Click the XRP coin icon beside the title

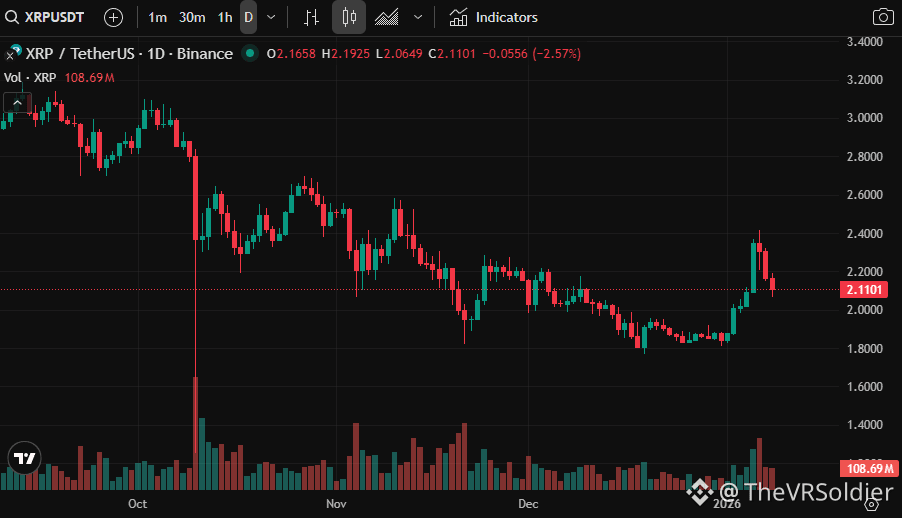pyautogui.click(x=13, y=52)
